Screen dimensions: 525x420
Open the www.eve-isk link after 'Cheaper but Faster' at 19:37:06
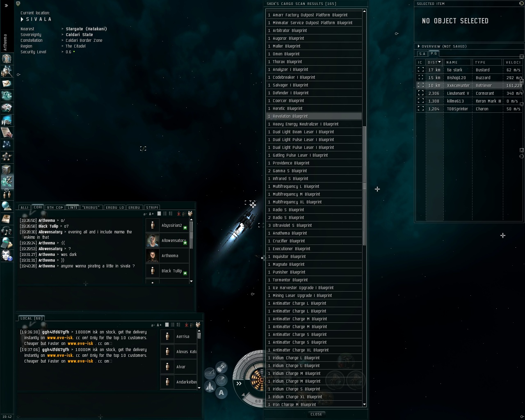(x=80, y=361)
